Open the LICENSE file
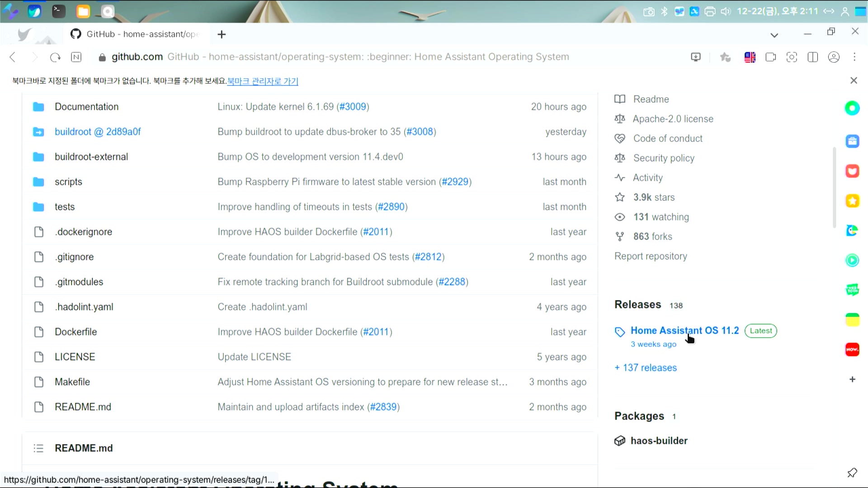 point(75,357)
